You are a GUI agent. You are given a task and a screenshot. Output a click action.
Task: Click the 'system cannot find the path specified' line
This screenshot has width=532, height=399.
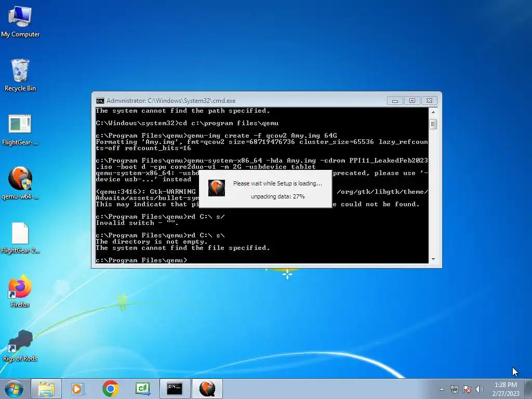[x=183, y=111]
